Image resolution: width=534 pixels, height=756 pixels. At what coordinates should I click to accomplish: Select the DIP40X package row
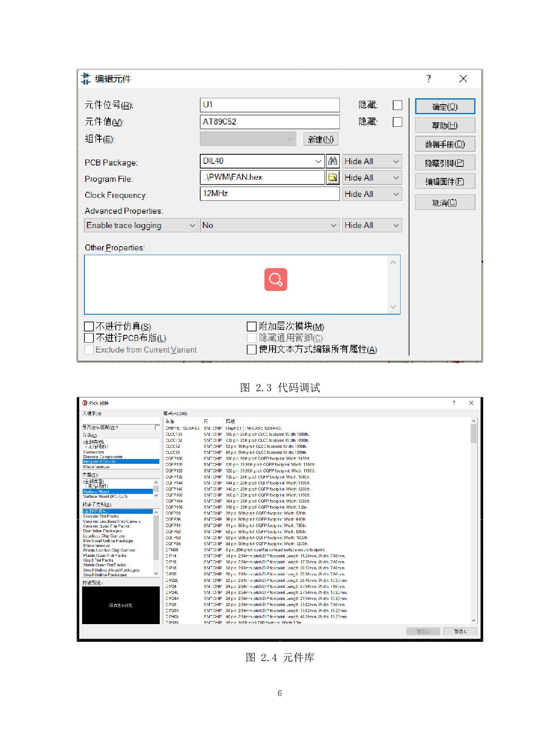tap(318, 617)
